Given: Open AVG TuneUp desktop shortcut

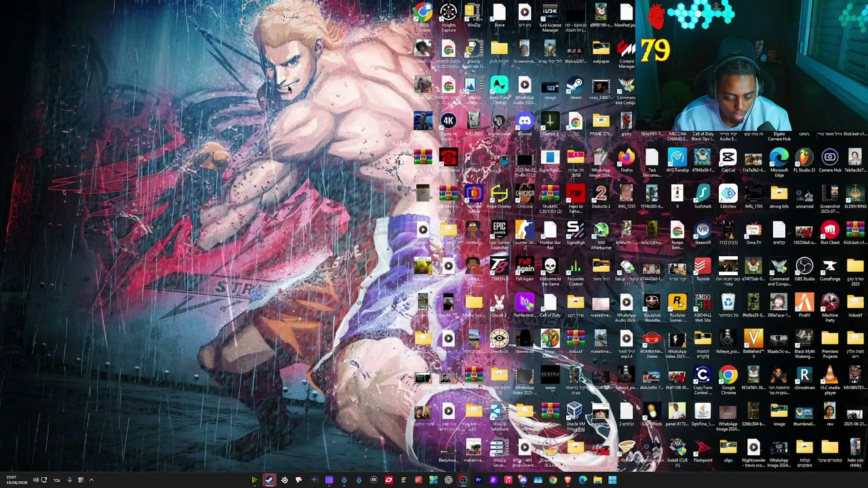Looking at the screenshot, I should click(677, 162).
